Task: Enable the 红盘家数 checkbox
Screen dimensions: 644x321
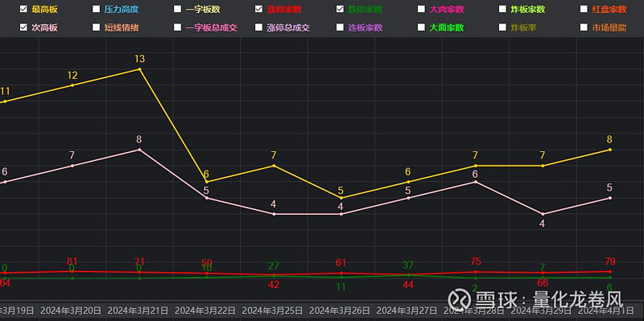Action: pos(584,9)
